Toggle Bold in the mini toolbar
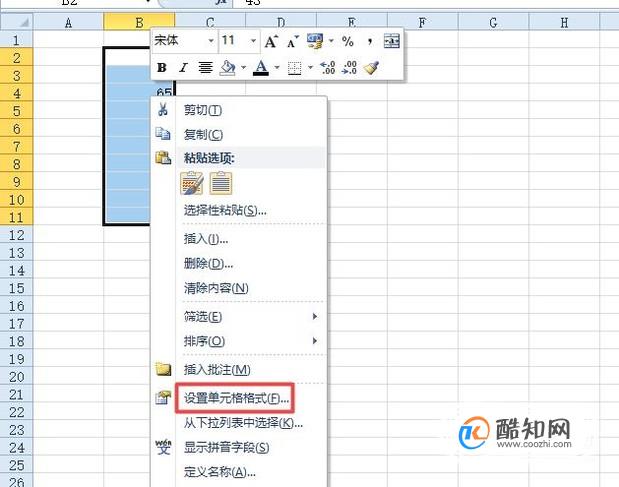The image size is (619, 487). (162, 68)
